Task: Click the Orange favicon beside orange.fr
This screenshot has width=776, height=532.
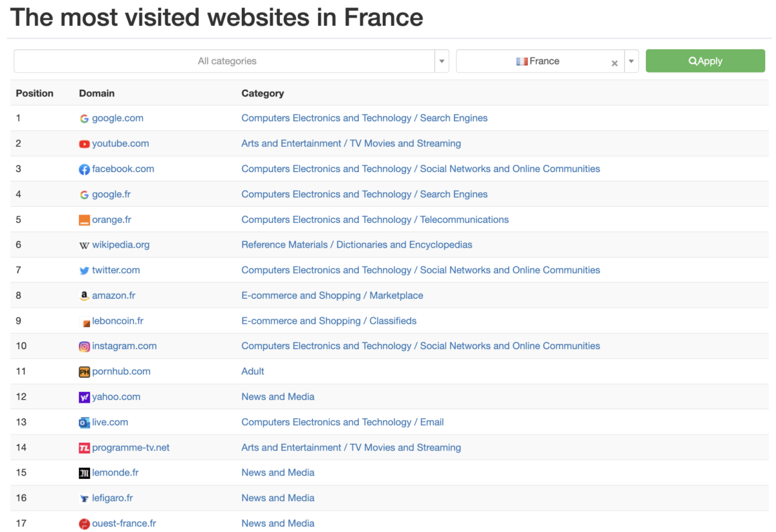Action: [x=84, y=220]
